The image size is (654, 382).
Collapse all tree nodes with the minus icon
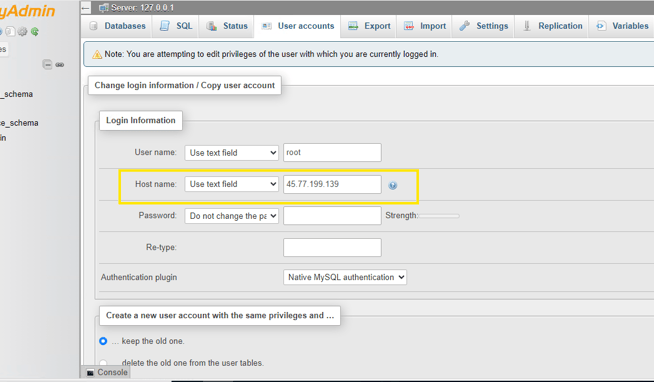(47, 65)
